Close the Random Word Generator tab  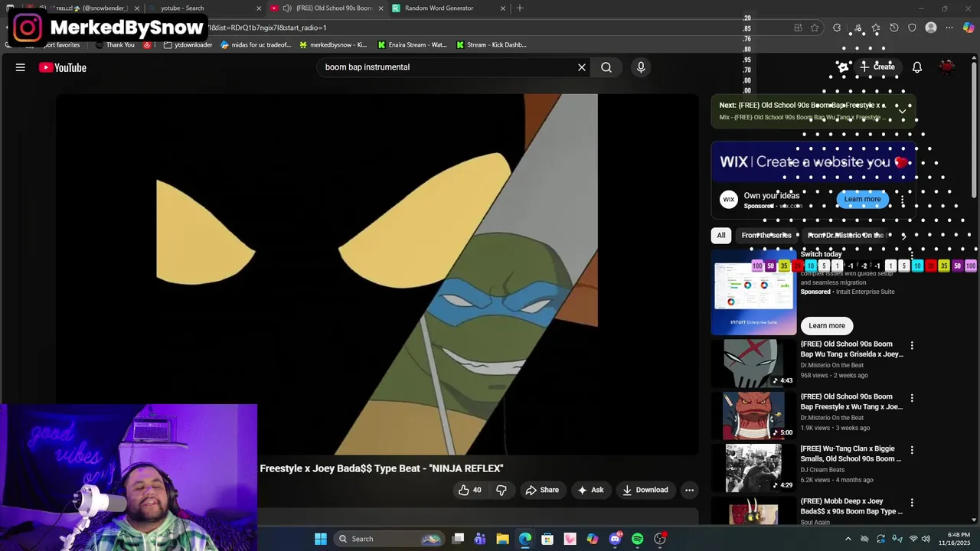point(503,8)
